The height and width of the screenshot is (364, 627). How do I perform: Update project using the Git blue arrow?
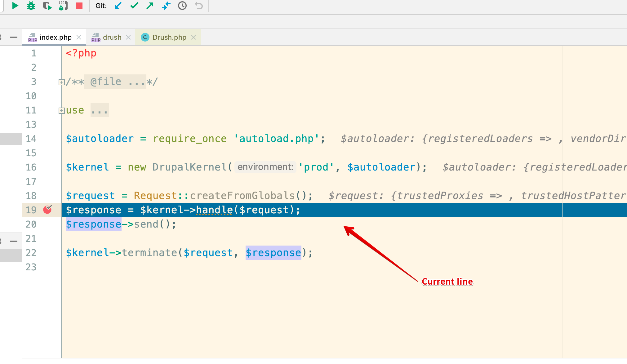coord(118,6)
